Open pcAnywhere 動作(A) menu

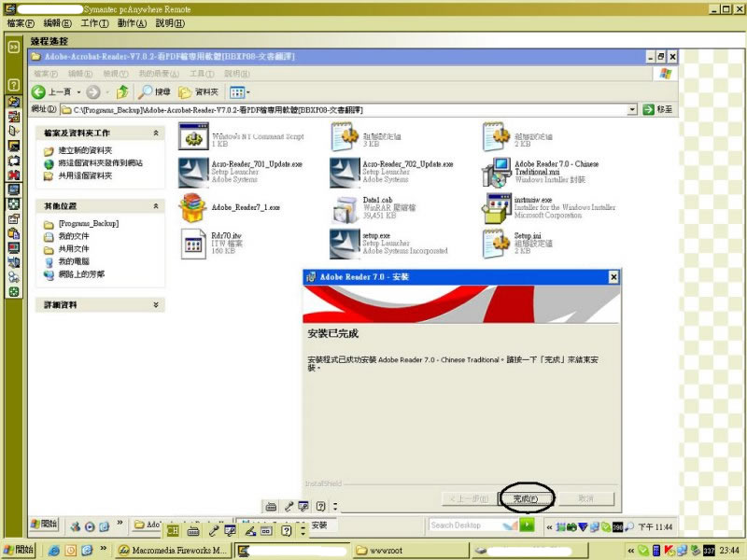coord(132,22)
